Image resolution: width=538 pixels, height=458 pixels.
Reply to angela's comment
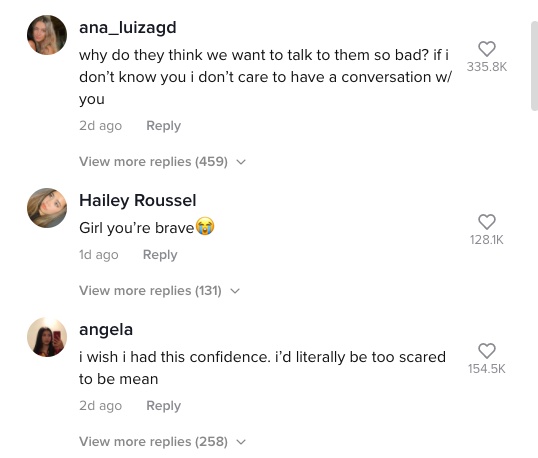pos(163,406)
